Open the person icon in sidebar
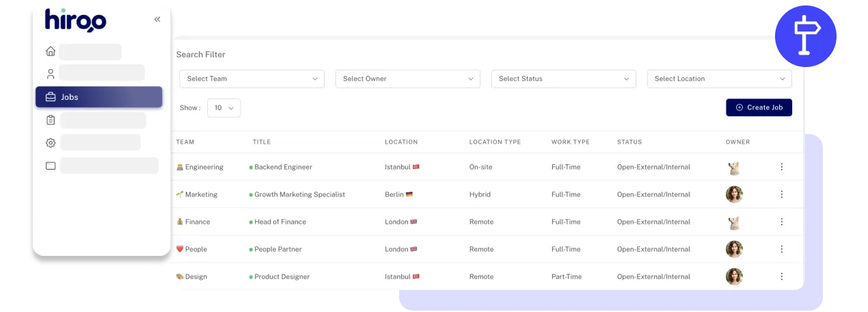 (51, 74)
